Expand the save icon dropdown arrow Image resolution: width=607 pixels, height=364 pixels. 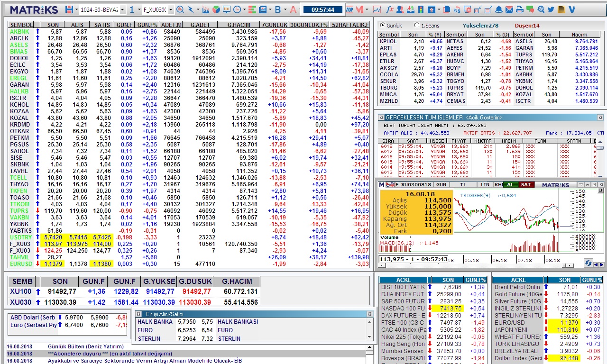tap(76, 9)
